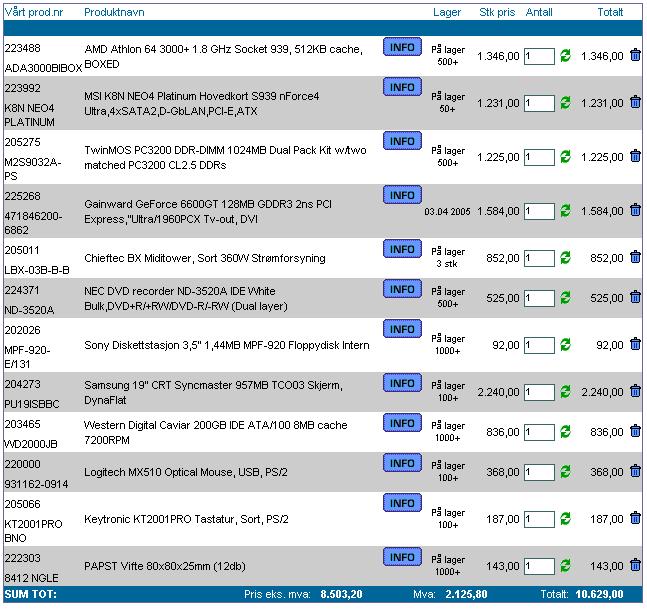The width and height of the screenshot is (647, 609).
Task: Click the Totalt column header
Action: point(610,12)
